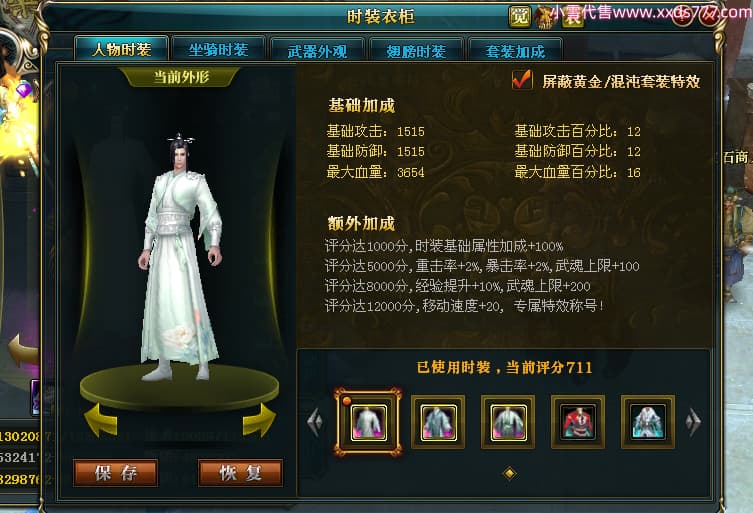Choose the second light-blue robe costume icon
The image size is (753, 513).
pyautogui.click(x=438, y=422)
